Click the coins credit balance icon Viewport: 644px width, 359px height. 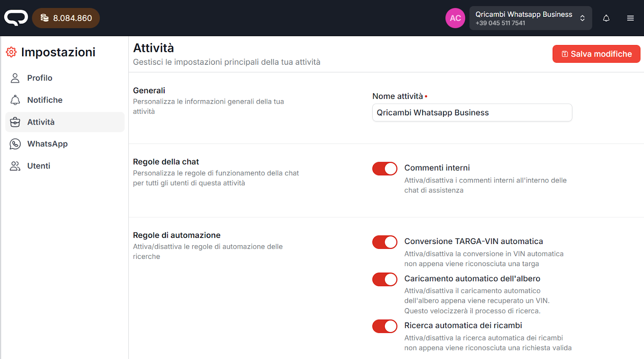tap(45, 18)
